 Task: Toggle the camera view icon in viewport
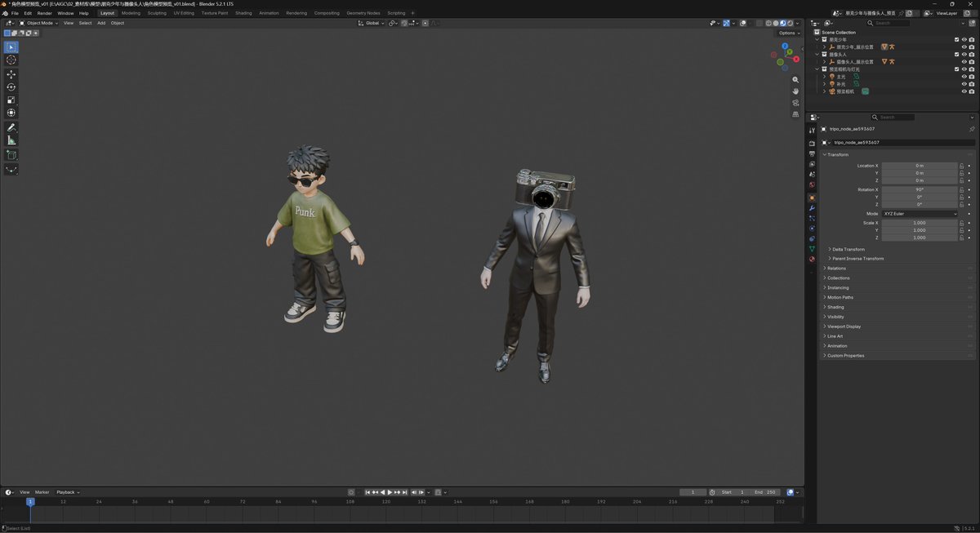click(795, 103)
